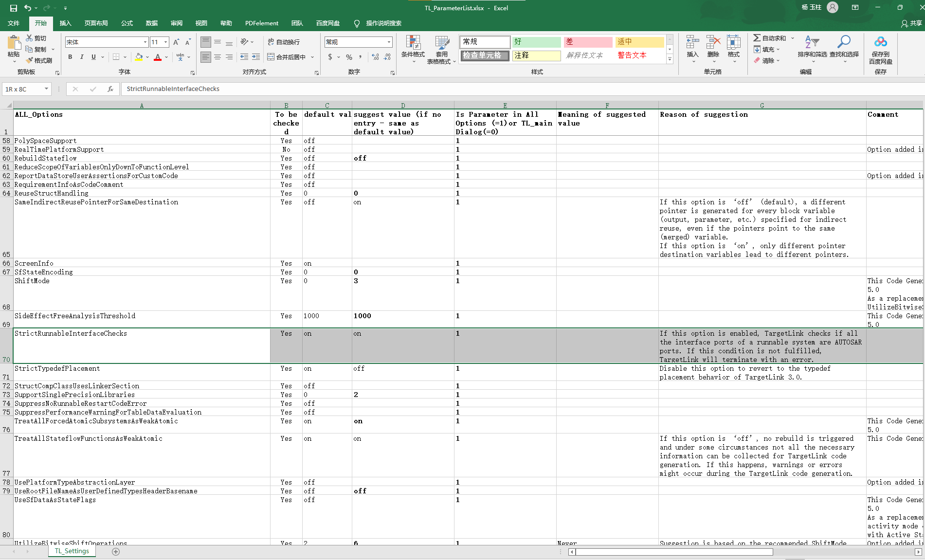The image size is (925, 560).
Task: Expand the font color dropdown arrow
Action: coord(166,57)
